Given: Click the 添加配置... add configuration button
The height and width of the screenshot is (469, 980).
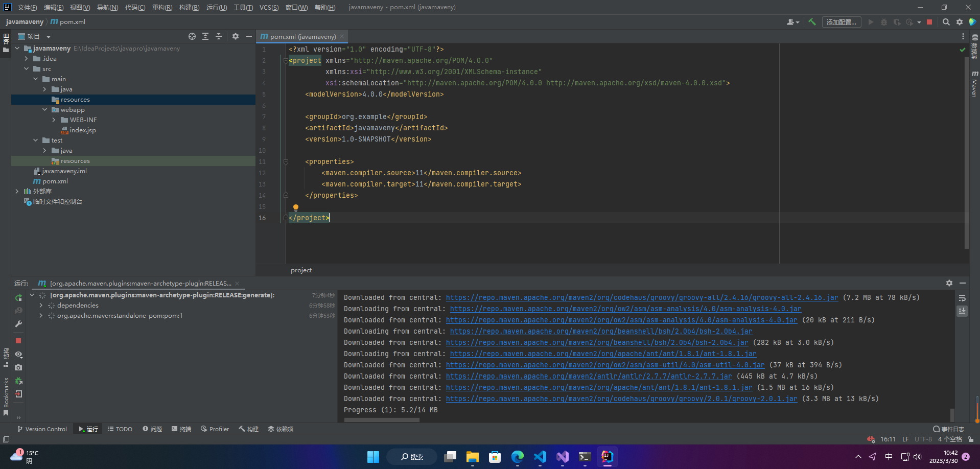Looking at the screenshot, I should (841, 22).
